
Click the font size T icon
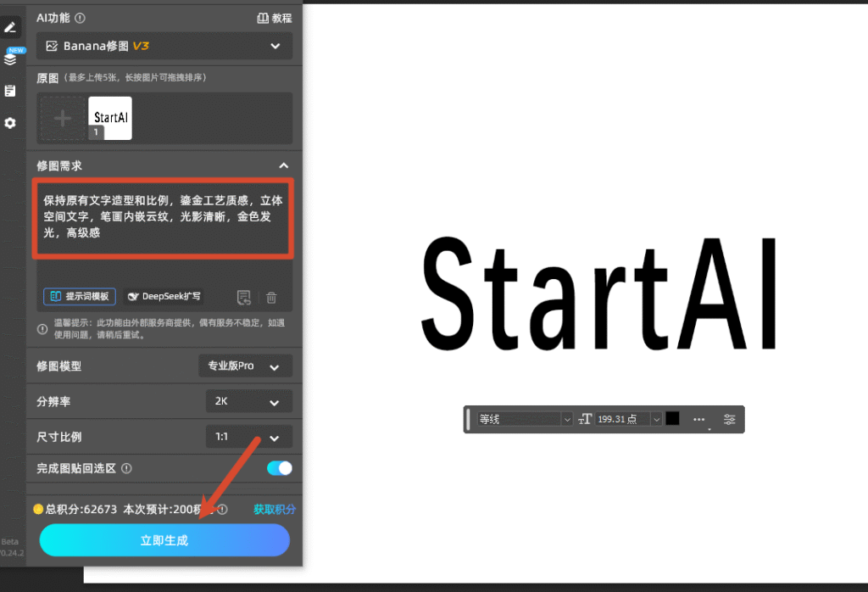[585, 419]
